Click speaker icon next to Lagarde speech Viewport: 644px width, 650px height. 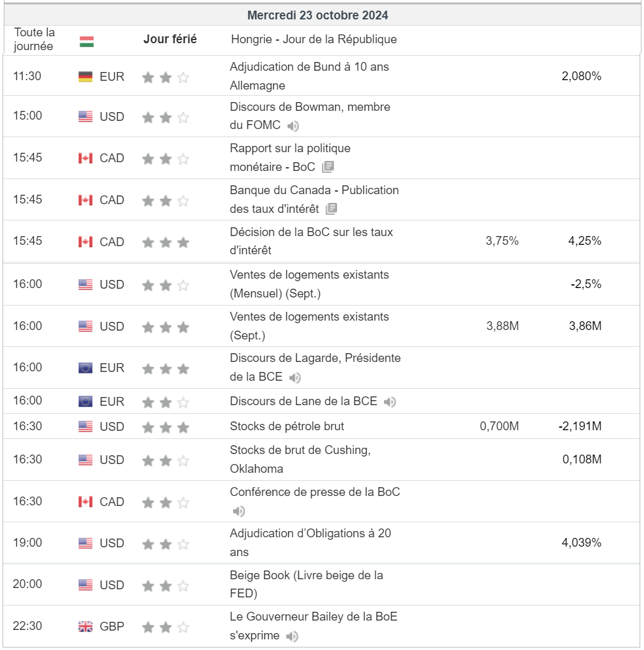tap(295, 378)
